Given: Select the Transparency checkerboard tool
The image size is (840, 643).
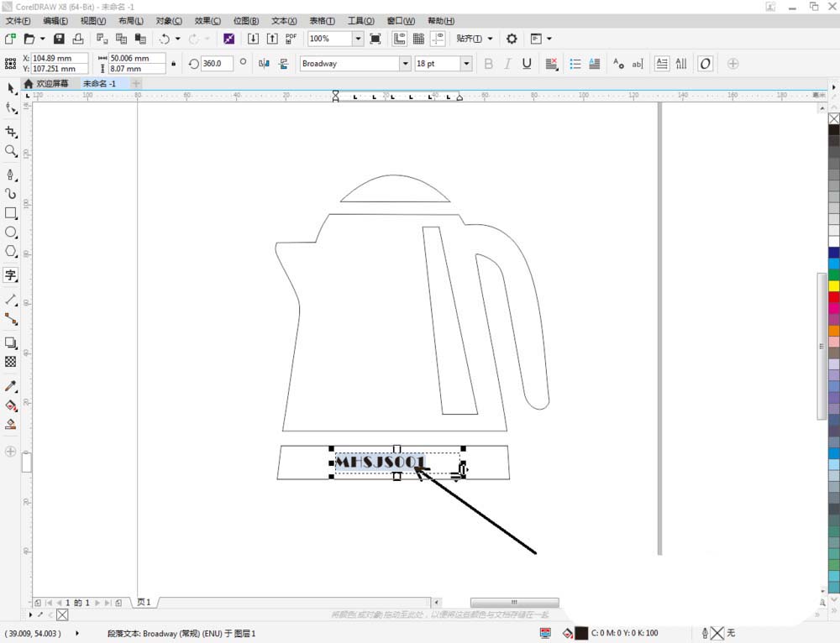Looking at the screenshot, I should pos(11,362).
